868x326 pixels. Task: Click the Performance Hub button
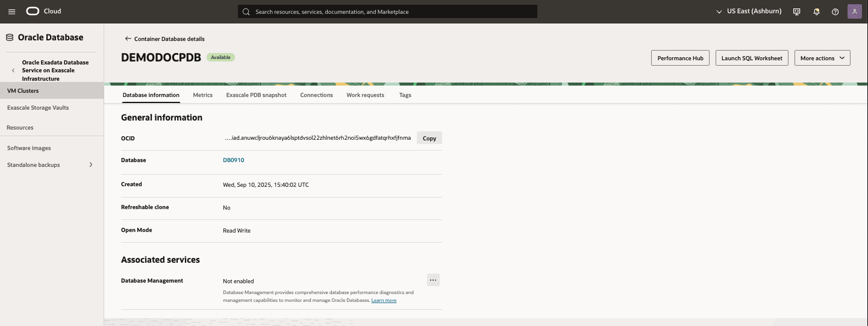click(680, 58)
